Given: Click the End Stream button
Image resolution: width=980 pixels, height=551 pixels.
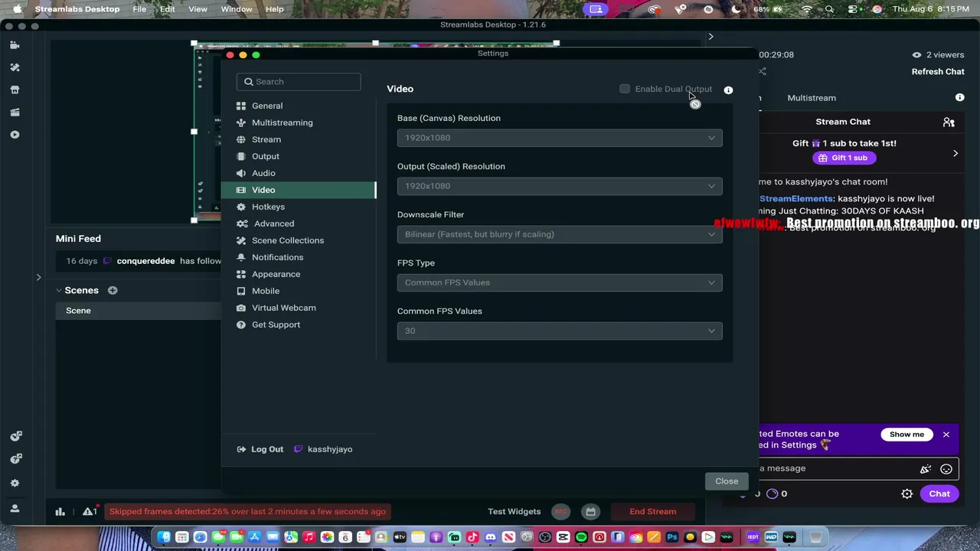Looking at the screenshot, I should pos(653,511).
